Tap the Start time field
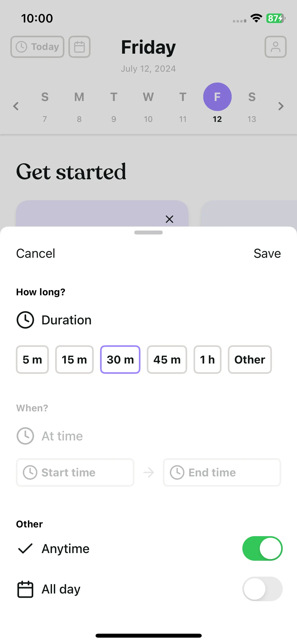Viewport: 297px width, 644px height. click(x=75, y=472)
